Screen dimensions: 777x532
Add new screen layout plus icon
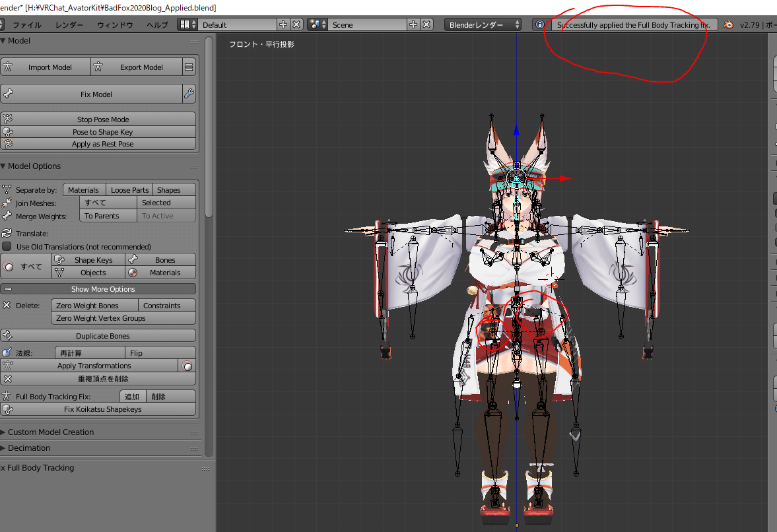(283, 25)
